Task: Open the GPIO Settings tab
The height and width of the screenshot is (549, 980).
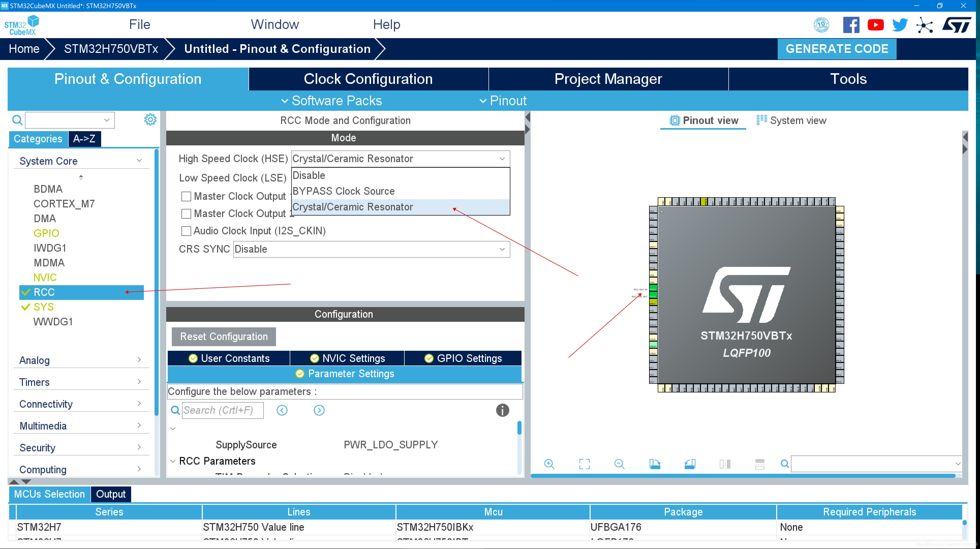Action: pyautogui.click(x=463, y=358)
